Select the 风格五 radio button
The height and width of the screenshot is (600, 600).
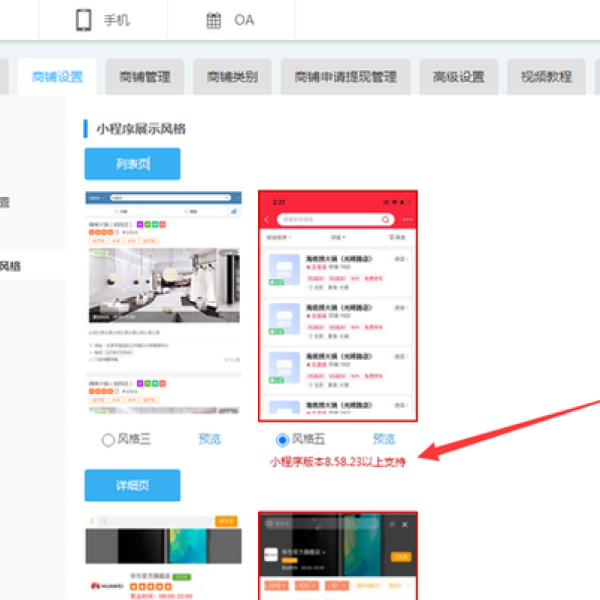point(282,439)
